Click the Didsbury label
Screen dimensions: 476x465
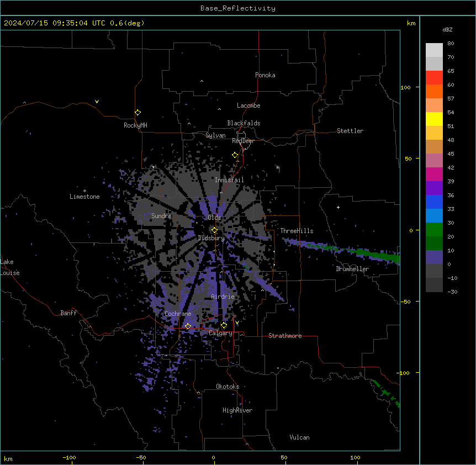click(211, 238)
